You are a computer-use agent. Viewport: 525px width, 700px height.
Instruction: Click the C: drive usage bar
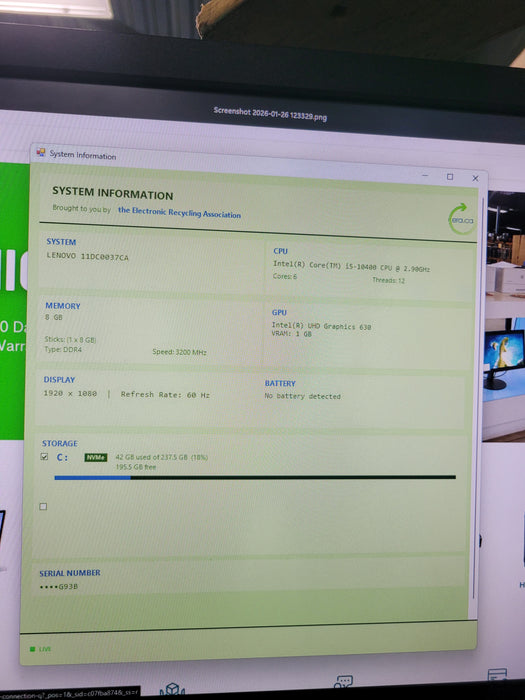point(255,477)
